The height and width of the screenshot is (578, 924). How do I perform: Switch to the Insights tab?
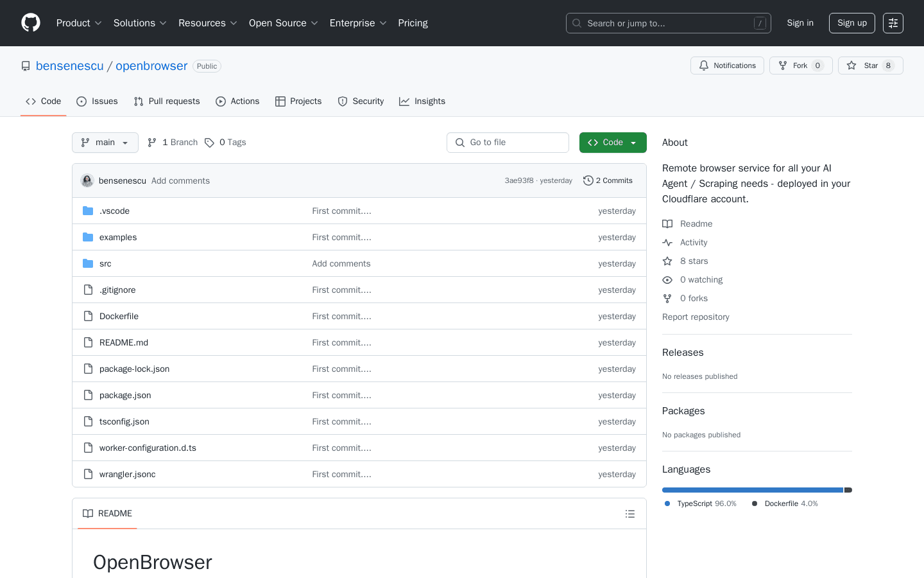click(x=422, y=101)
